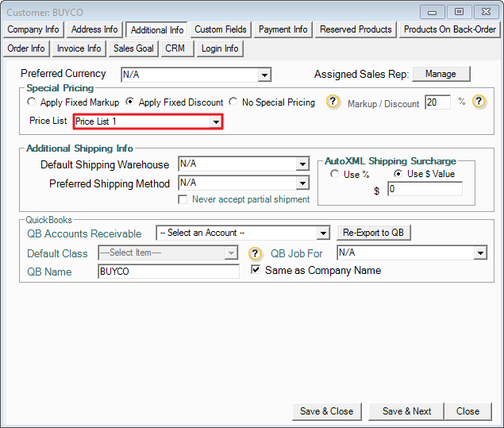This screenshot has width=504, height=428.
Task: Expand the Price List dropdown
Action: point(215,122)
